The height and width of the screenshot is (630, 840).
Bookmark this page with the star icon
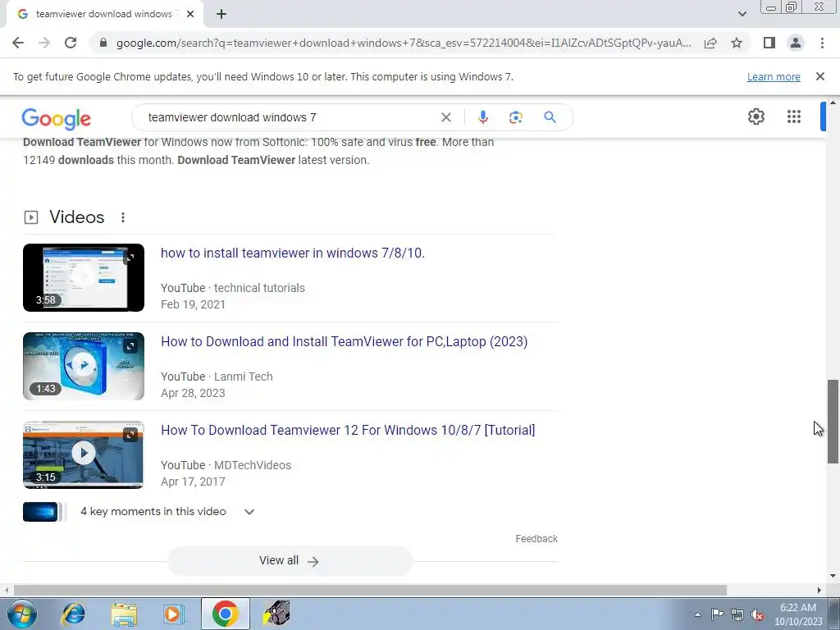tap(737, 43)
